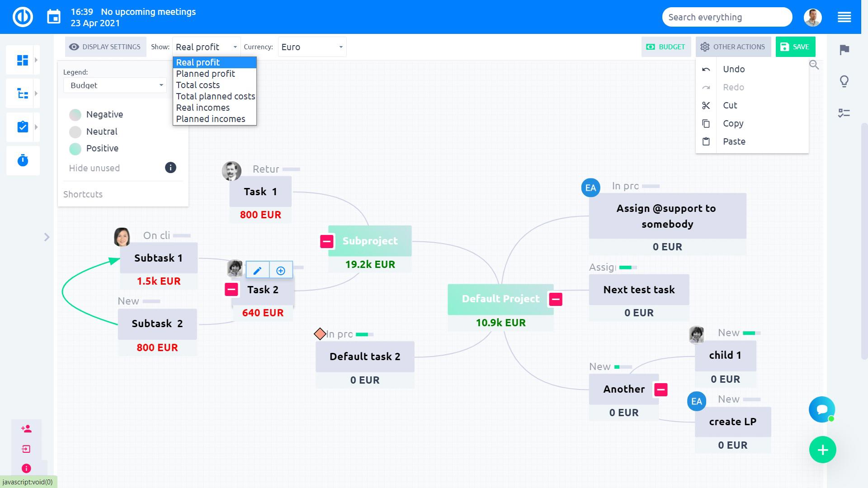Click the plus circle add icon on Task 2
The width and height of the screenshot is (868, 488).
coord(281,271)
